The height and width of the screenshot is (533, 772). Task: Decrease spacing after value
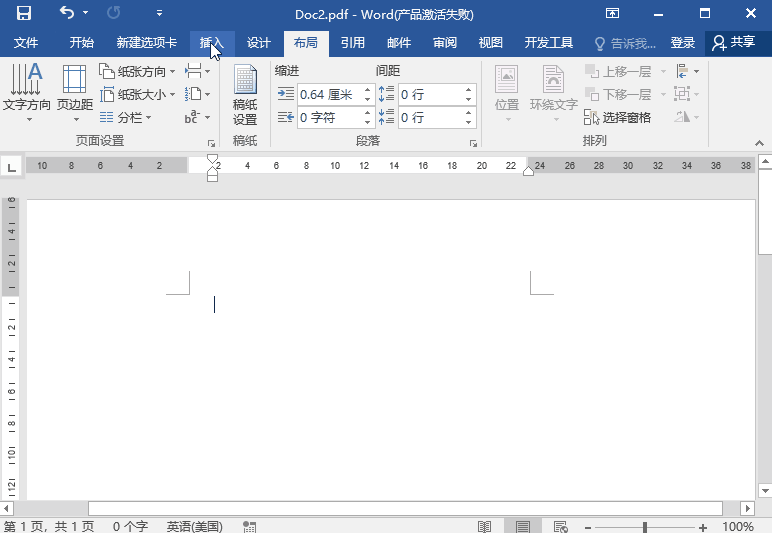(468, 122)
